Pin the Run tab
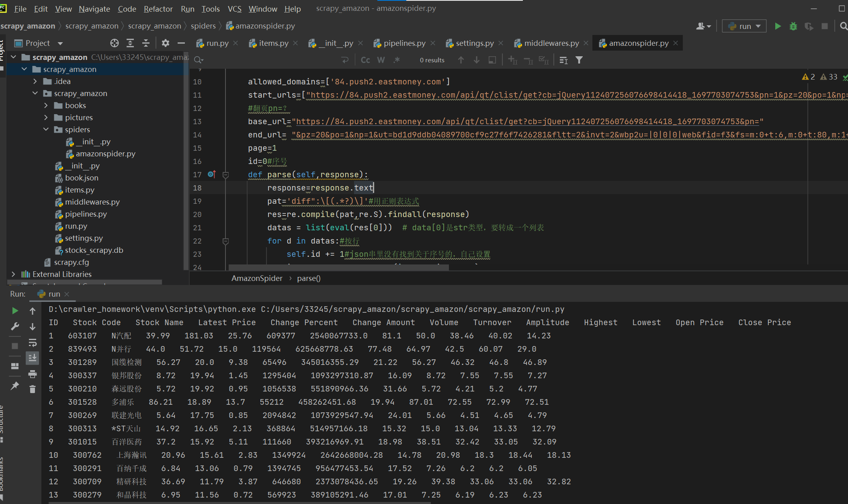The height and width of the screenshot is (504, 848). click(15, 386)
